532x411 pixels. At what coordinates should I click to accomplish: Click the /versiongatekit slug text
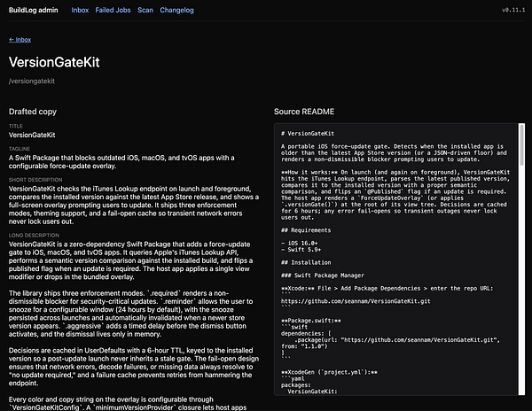pos(32,81)
